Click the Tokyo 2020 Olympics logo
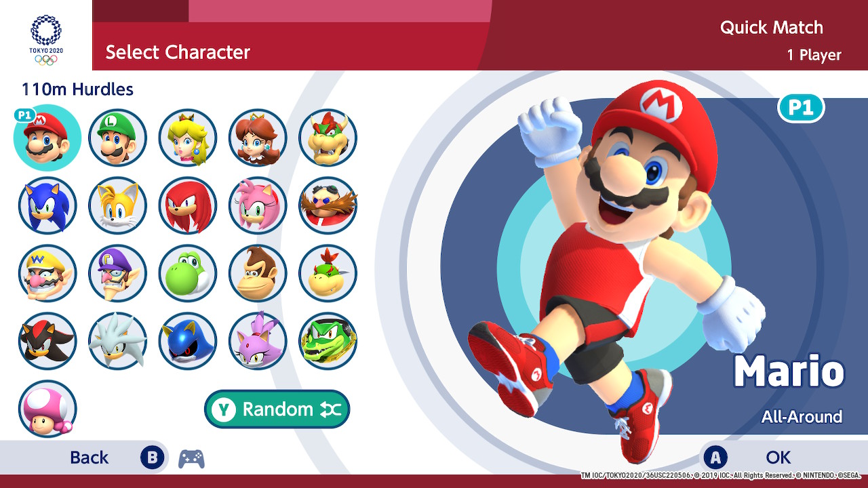This screenshot has height=488, width=868. tap(46, 40)
